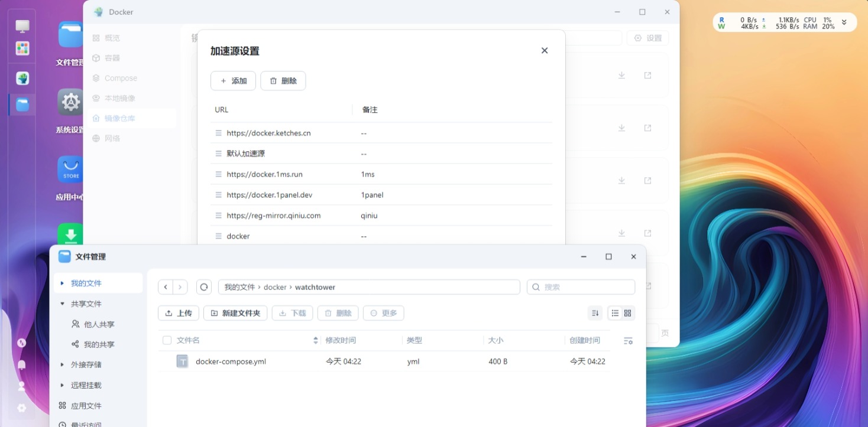
Task: Expand the system monitor widget chevron
Action: pyautogui.click(x=844, y=22)
